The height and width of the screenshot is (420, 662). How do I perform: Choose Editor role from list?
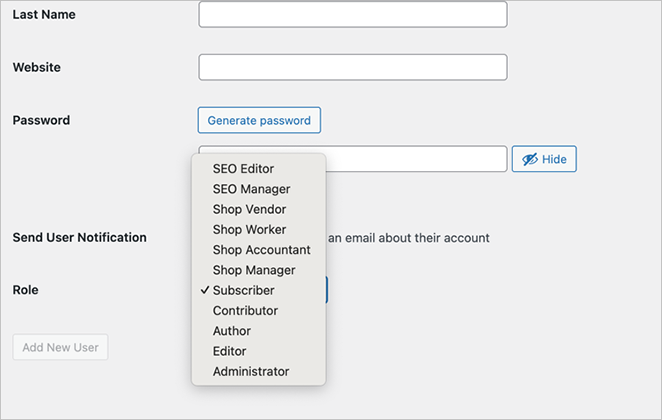[229, 351]
